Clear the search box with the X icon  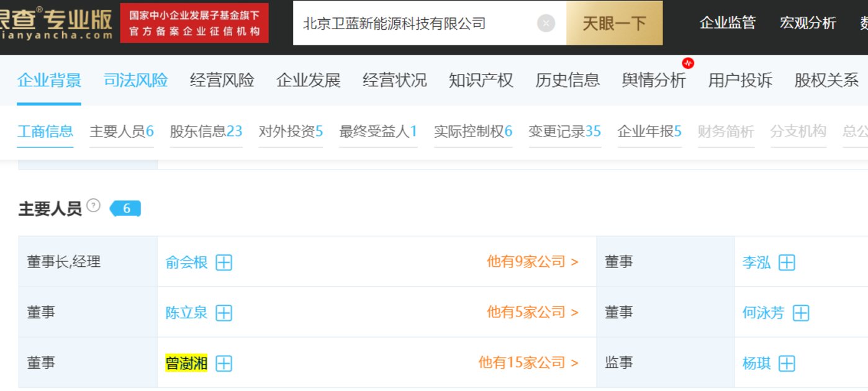(546, 24)
